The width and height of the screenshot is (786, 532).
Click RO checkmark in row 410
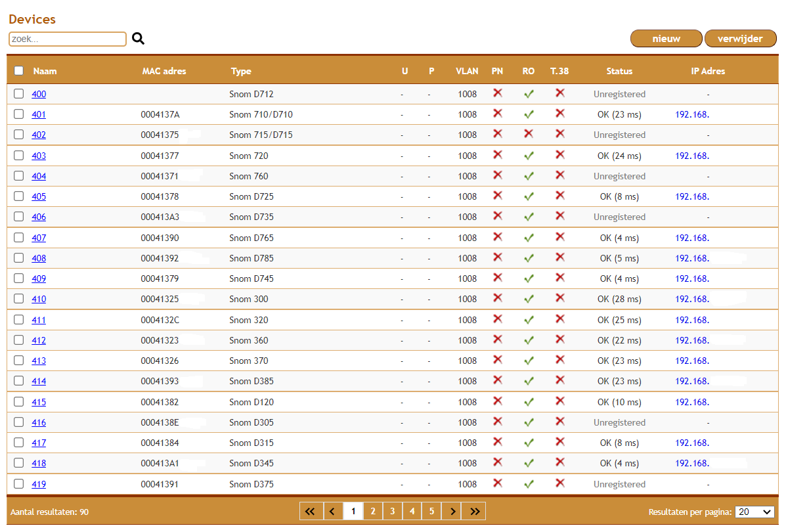(529, 299)
